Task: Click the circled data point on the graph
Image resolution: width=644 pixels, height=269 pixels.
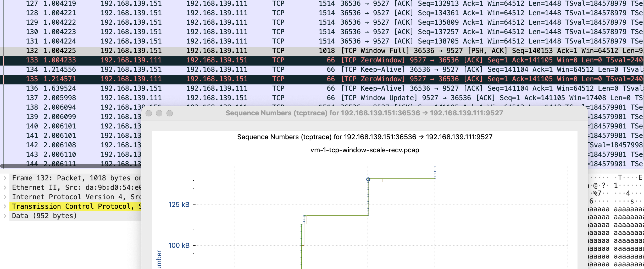Action: point(368,180)
